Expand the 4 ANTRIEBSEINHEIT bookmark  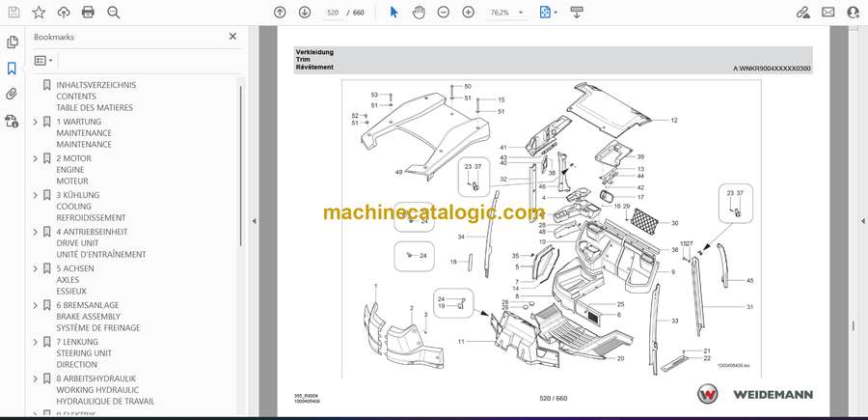36,232
